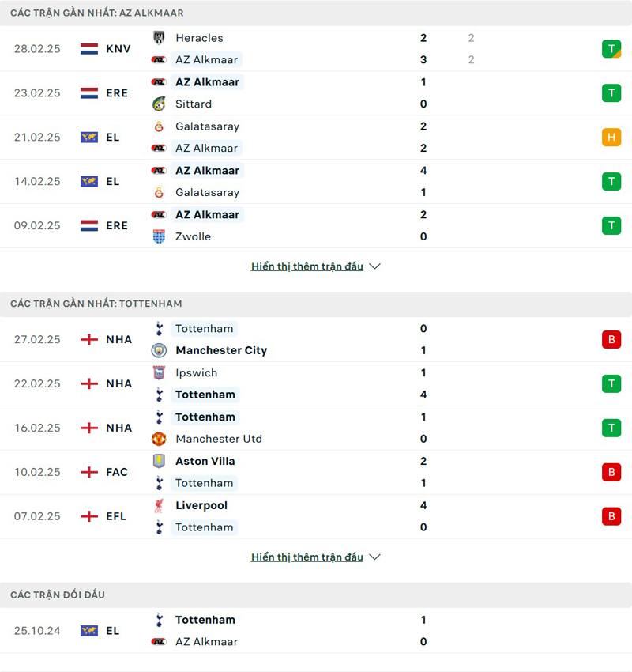Select the 25.10.24 match row
This screenshot has width=632, height=672.
click(x=316, y=630)
